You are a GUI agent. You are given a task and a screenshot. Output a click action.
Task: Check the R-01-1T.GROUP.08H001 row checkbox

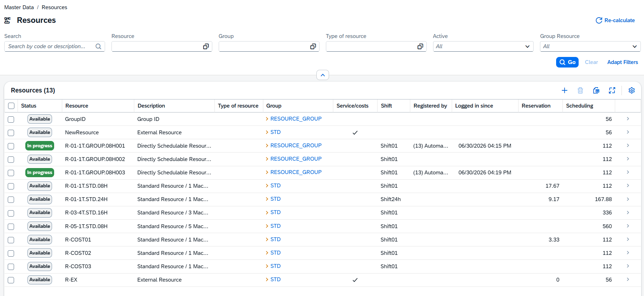coord(11,146)
